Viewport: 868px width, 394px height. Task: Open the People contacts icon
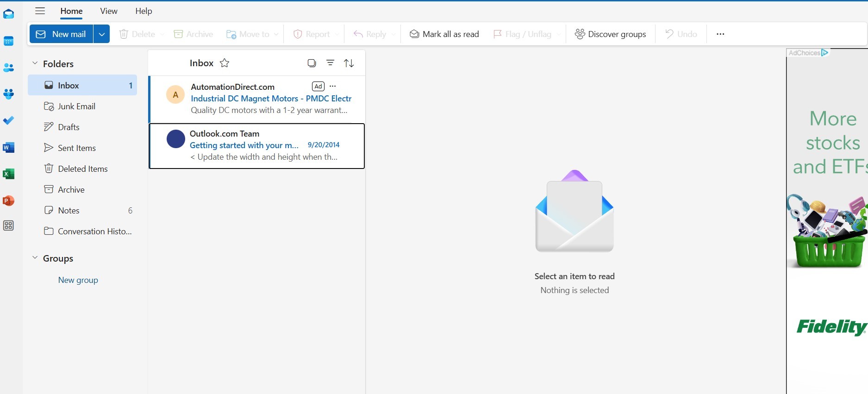[8, 68]
